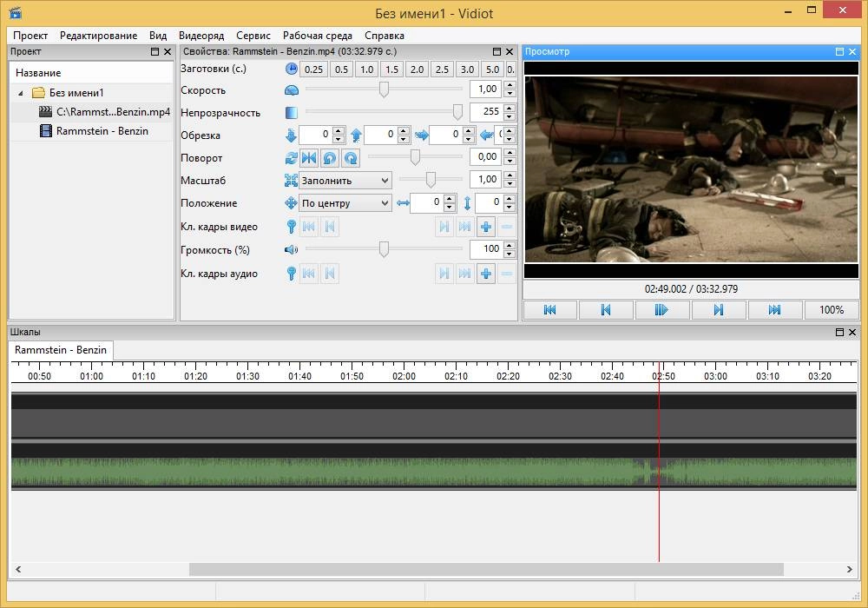Increase the Масштаб factor with up arrow
868x608 pixels.
pos(510,175)
